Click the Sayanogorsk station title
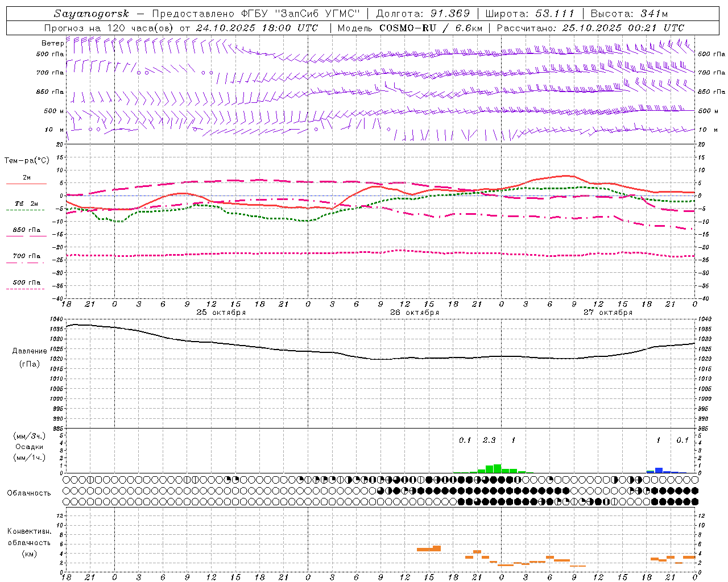 pos(92,14)
